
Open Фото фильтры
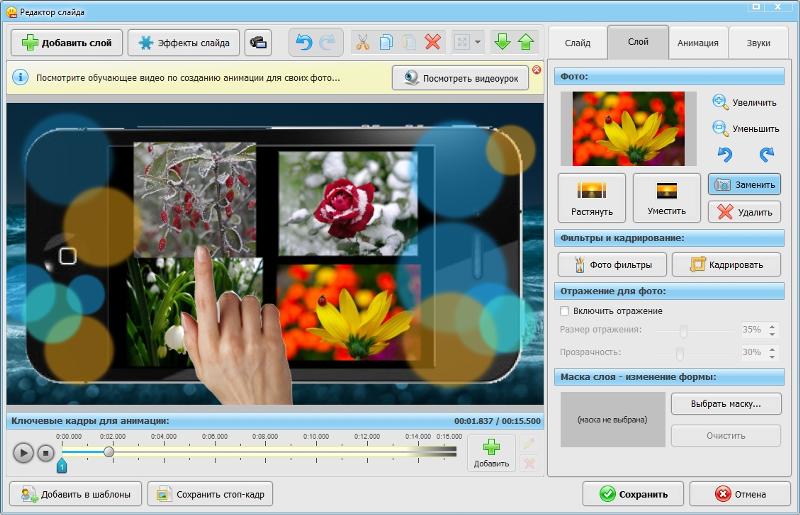(612, 265)
